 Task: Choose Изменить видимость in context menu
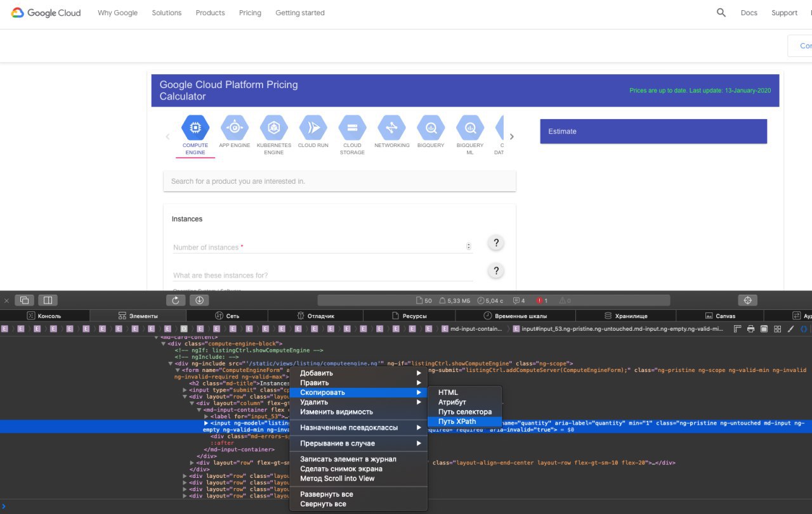pyautogui.click(x=358, y=412)
